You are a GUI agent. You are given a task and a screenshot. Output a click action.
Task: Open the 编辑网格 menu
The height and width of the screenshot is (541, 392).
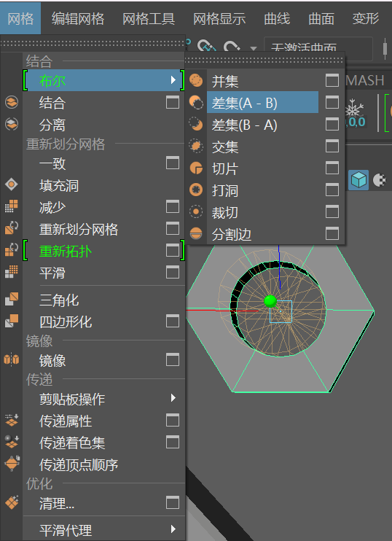(x=77, y=19)
